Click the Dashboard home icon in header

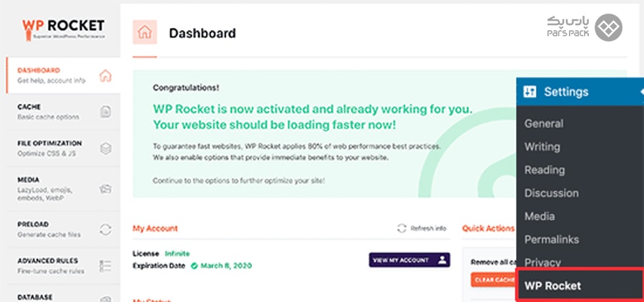(145, 32)
